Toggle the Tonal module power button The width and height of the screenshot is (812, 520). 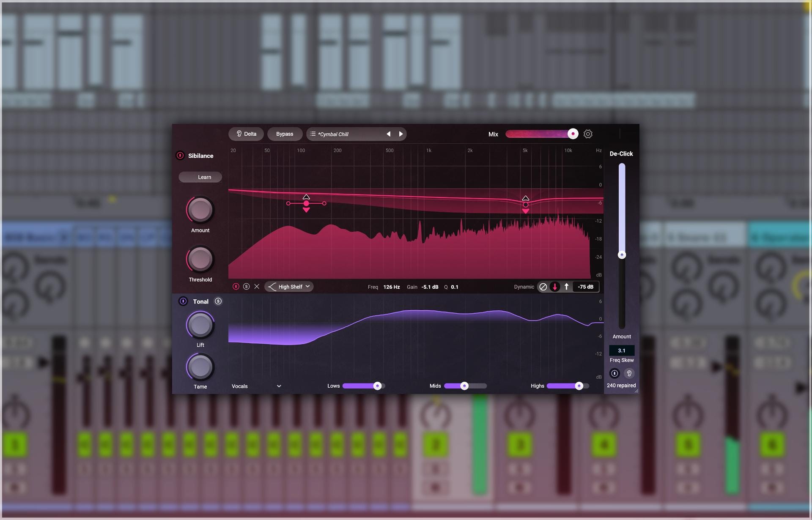click(183, 301)
